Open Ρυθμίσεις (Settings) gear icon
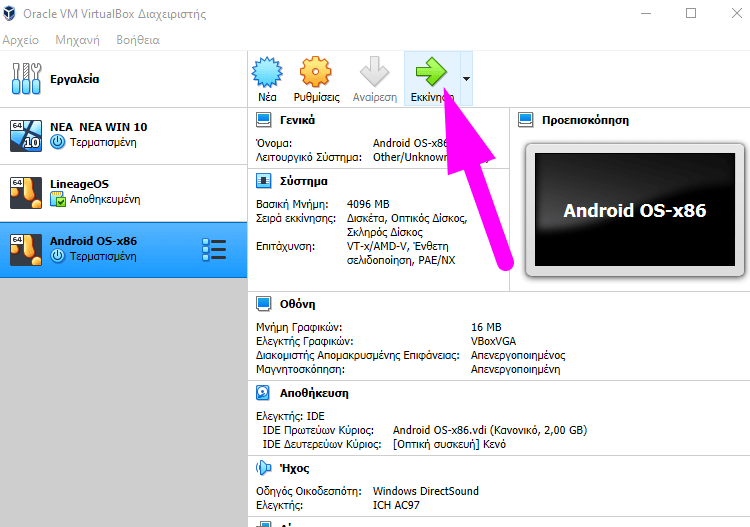750x527 pixels. [x=315, y=72]
